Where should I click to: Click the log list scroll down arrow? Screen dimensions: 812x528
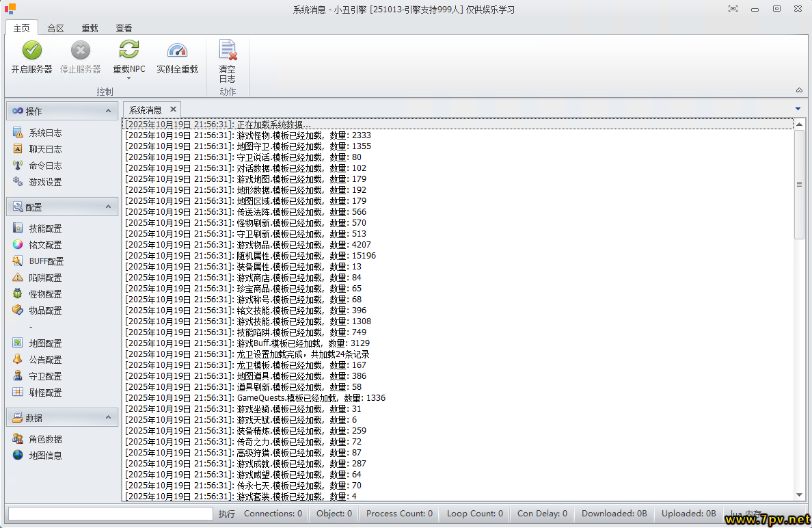tap(799, 495)
